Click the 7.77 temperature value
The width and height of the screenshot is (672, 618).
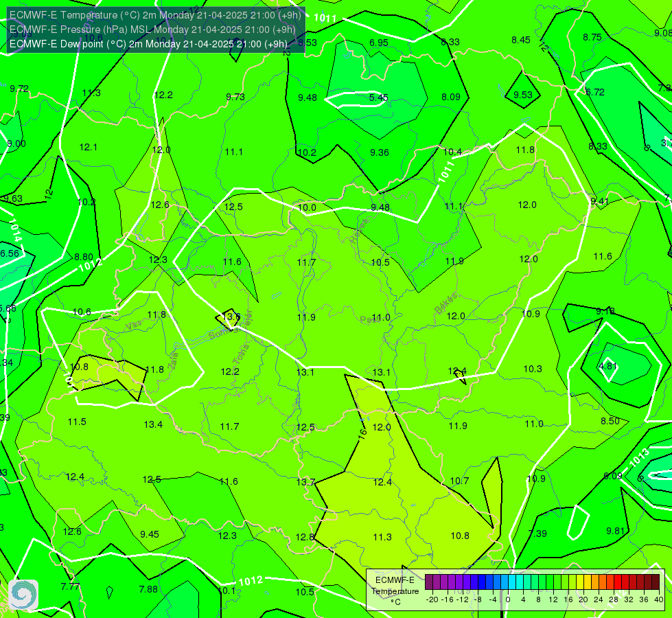(70, 586)
